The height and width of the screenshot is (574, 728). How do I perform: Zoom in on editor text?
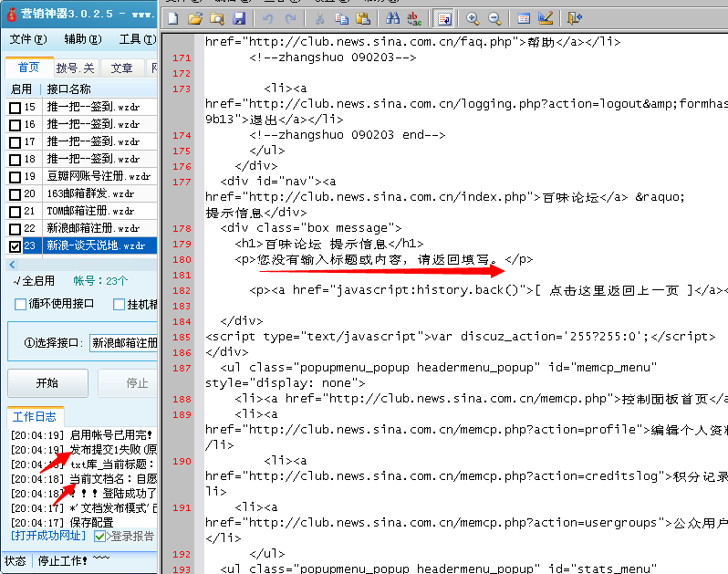[x=473, y=18]
